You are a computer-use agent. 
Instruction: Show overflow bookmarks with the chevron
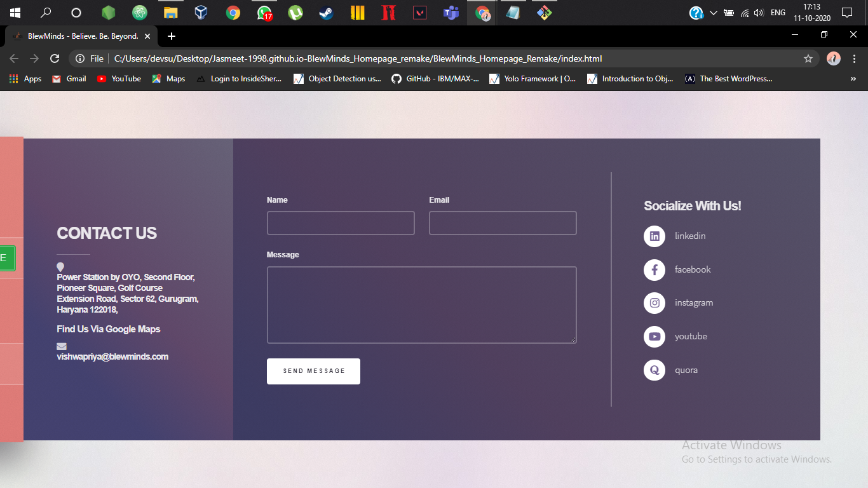[853, 79]
